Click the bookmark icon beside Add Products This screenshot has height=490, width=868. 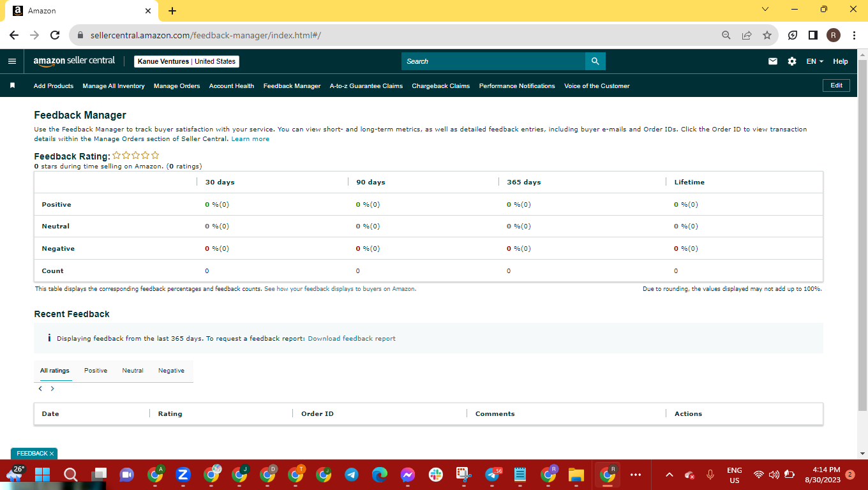12,85
